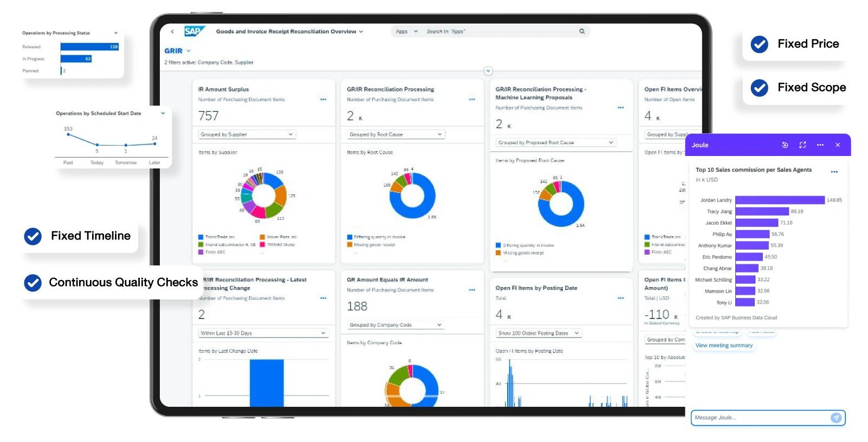Open the Within Last 15-30 Days dropdown
Viewport: 868px width, 442px height.
tap(263, 333)
